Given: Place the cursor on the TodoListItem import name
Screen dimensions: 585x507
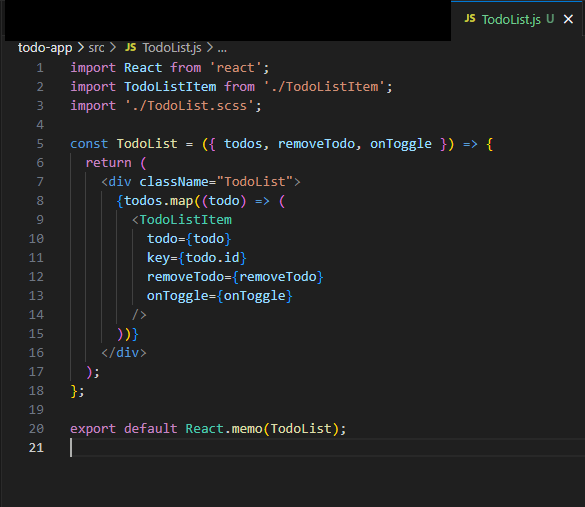Looking at the screenshot, I should click(170, 87).
